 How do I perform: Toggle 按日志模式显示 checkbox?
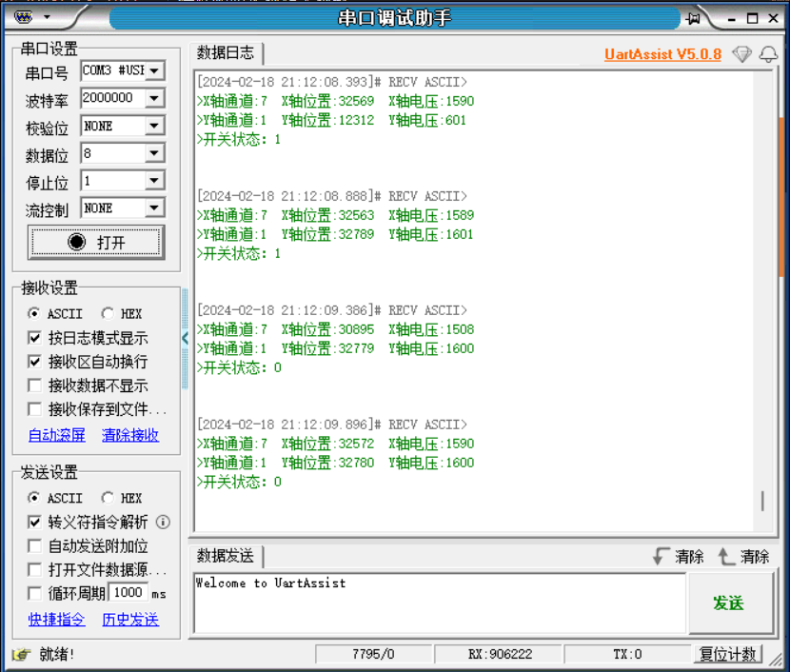coord(34,338)
